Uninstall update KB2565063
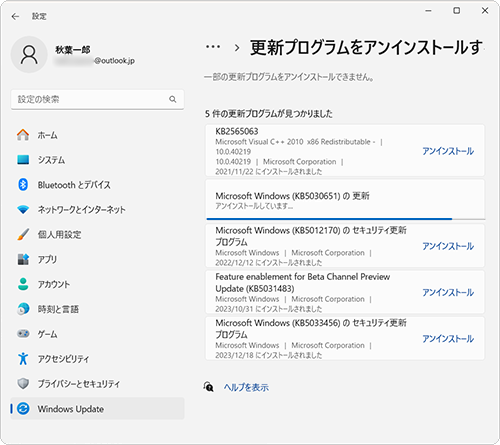 (x=448, y=151)
